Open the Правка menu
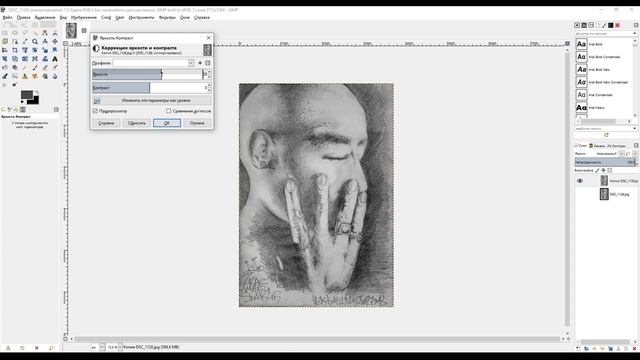 pyautogui.click(x=23, y=18)
